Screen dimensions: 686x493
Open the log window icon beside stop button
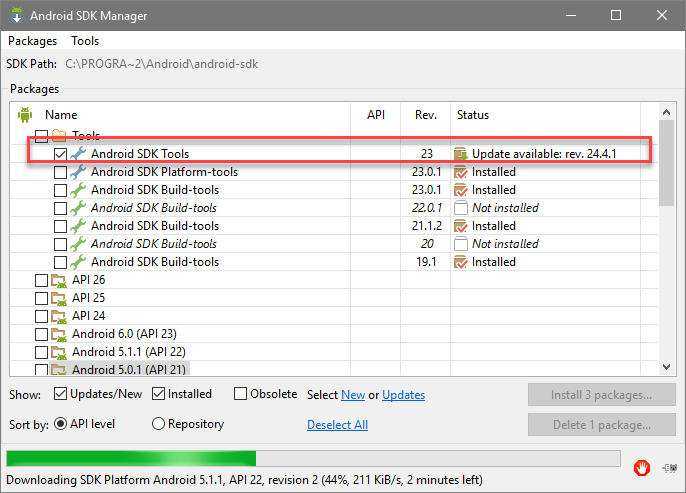[670, 468]
